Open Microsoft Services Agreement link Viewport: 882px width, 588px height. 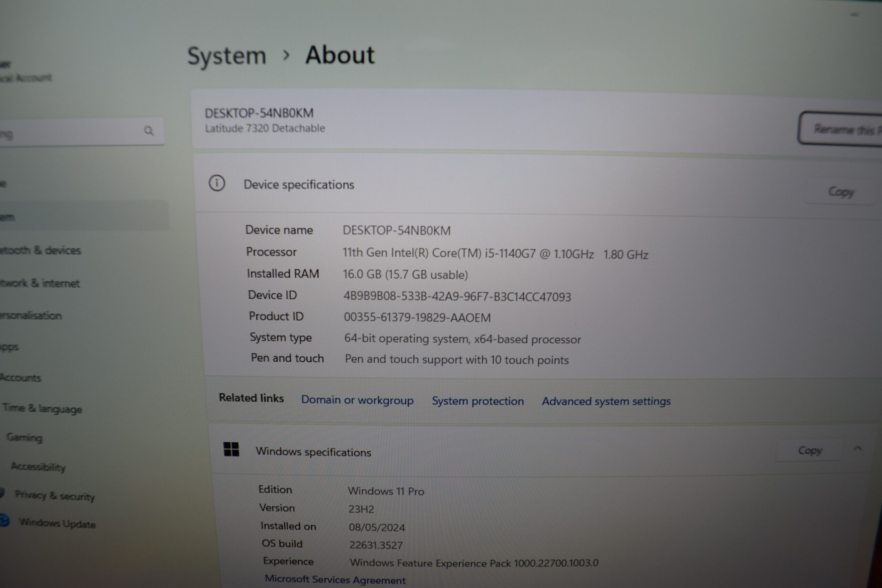(x=335, y=579)
